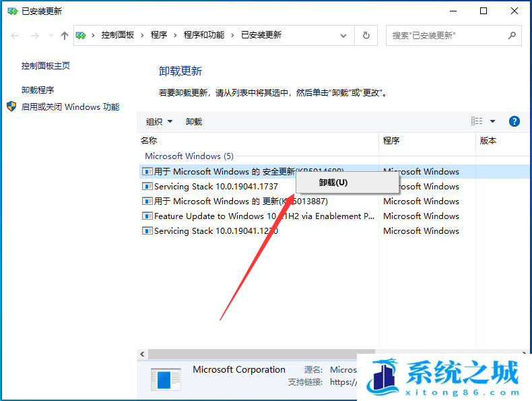Click the details pane update thumbnail
The width and height of the screenshot is (532, 401).
pyautogui.click(x=166, y=379)
